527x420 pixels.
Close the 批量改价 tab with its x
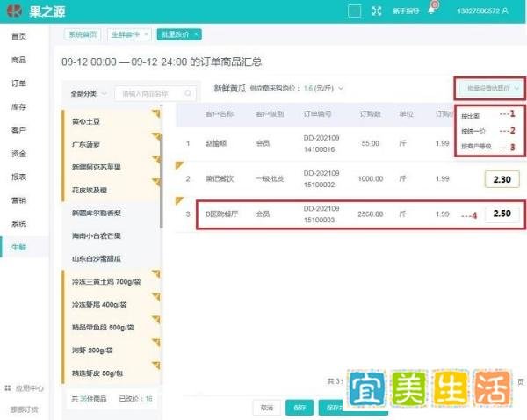[x=196, y=34]
